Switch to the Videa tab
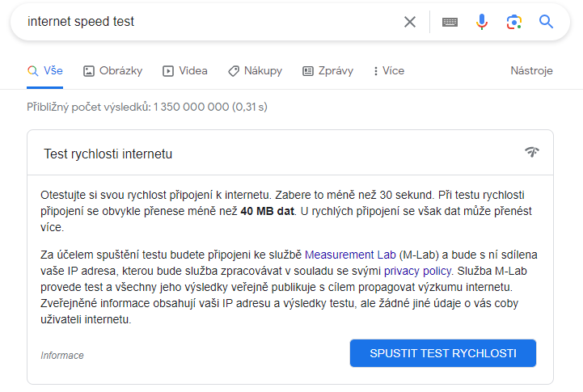 [x=192, y=71]
